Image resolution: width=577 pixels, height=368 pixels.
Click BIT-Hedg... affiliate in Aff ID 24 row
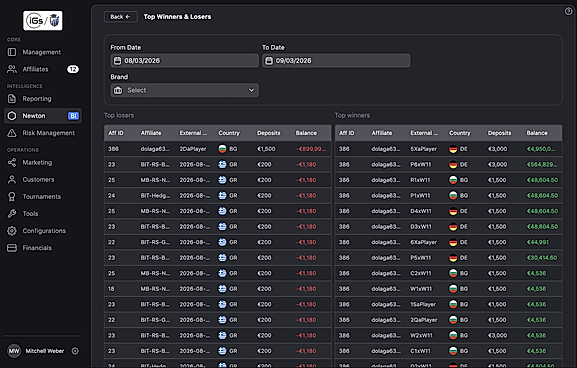click(x=155, y=195)
